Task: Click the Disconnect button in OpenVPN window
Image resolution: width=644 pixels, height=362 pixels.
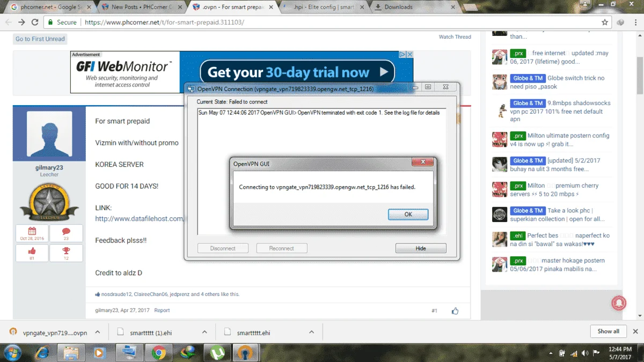Action: 223,248
